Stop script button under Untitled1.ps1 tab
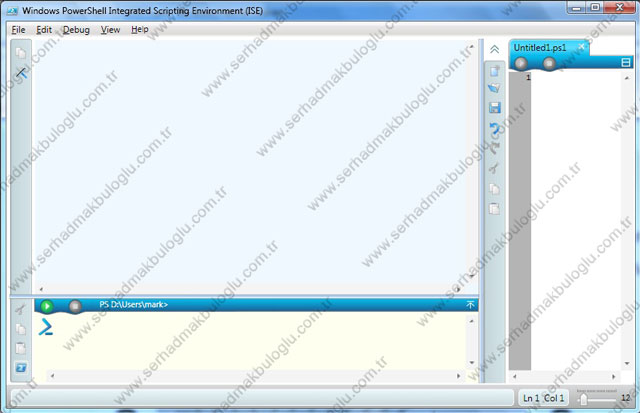This screenshot has width=640, height=413. 549,63
